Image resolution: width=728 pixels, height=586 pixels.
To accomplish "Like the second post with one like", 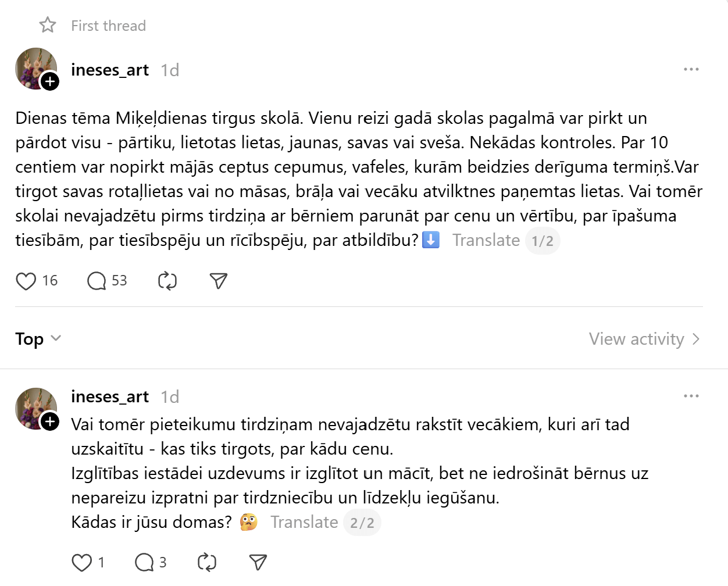I will coord(82,563).
